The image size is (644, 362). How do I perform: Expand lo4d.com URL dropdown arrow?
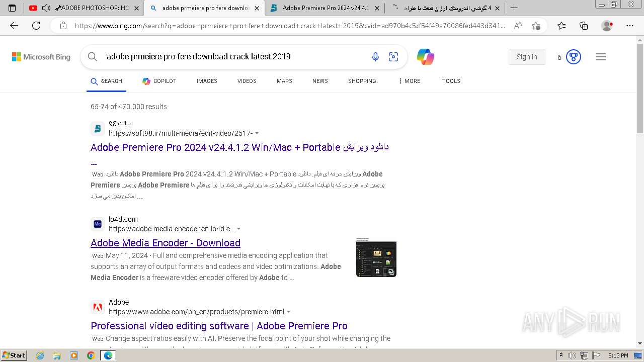pyautogui.click(x=239, y=229)
